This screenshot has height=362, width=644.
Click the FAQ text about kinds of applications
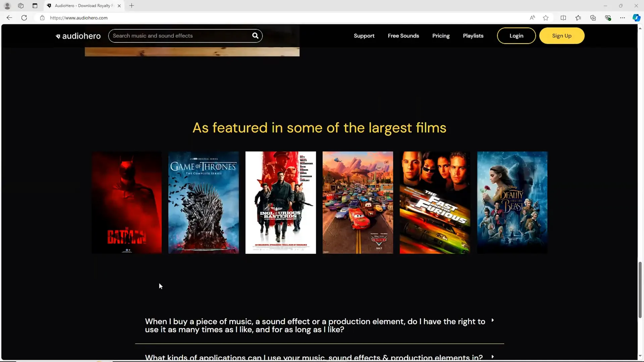(314, 357)
